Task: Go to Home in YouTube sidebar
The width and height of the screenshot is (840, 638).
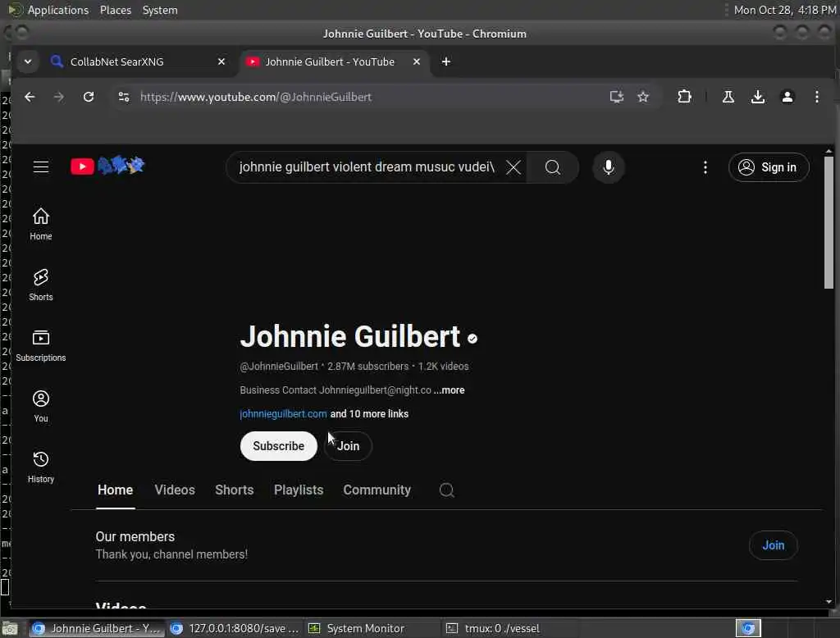Action: coord(41,224)
